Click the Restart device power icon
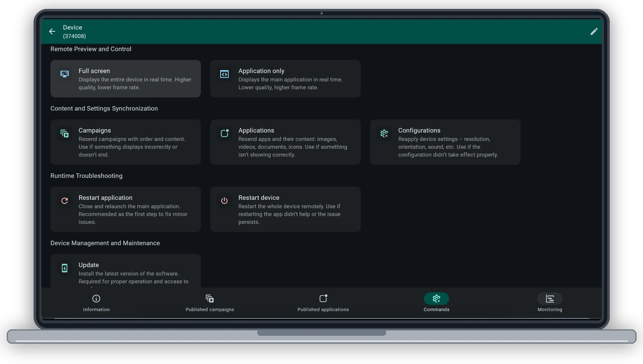The height and width of the screenshot is (364, 643). point(224,201)
